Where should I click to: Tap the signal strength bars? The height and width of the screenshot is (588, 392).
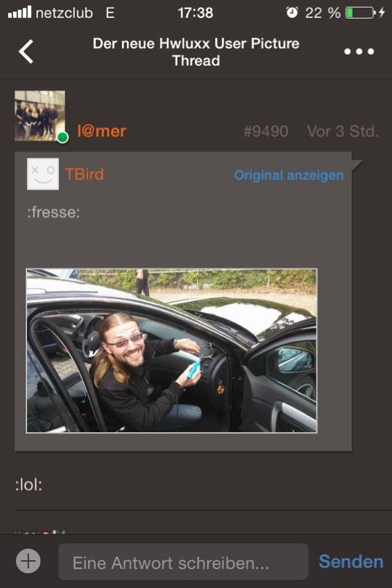tap(19, 12)
